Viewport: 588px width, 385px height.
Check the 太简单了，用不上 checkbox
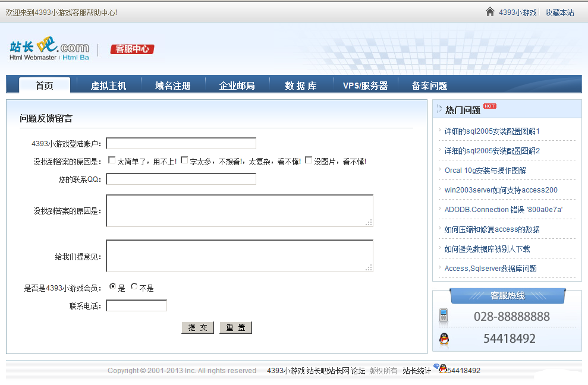point(112,160)
